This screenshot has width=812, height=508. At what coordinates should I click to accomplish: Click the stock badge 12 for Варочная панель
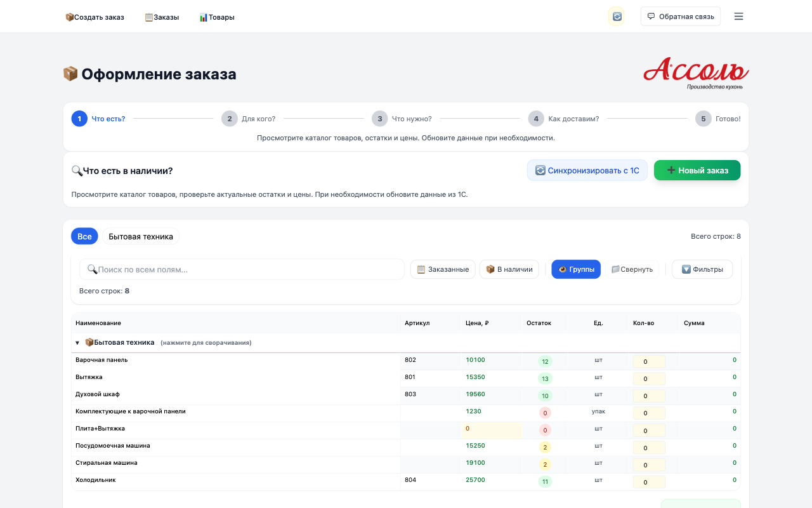coord(545,361)
